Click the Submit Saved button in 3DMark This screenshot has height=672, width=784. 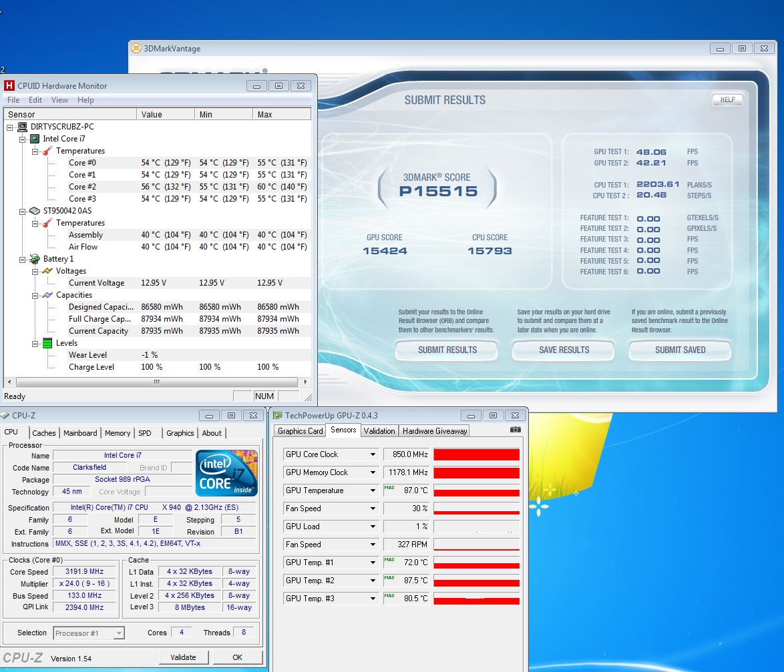pos(680,350)
